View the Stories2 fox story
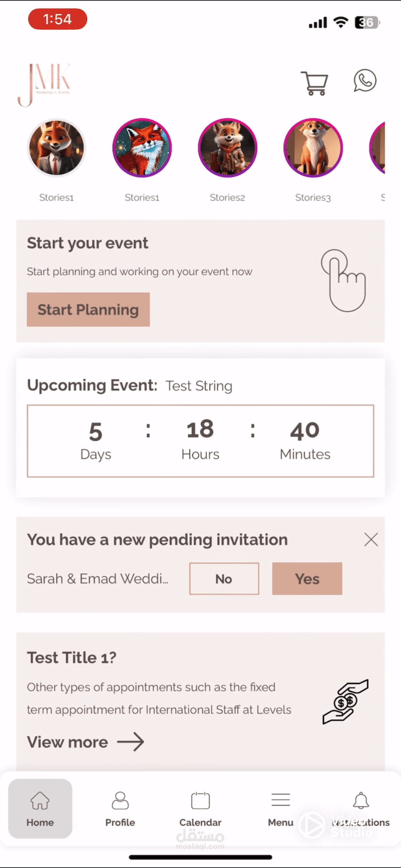Viewport: 401px width, 868px height. (227, 148)
